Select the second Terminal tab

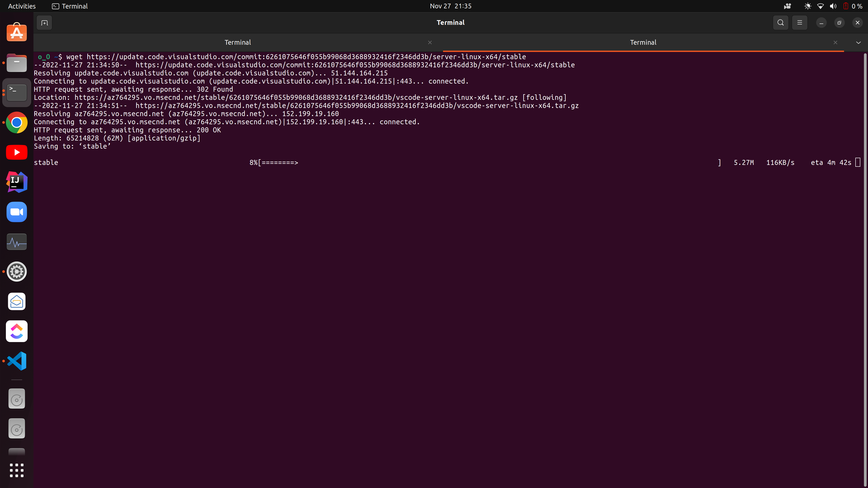[643, 42]
